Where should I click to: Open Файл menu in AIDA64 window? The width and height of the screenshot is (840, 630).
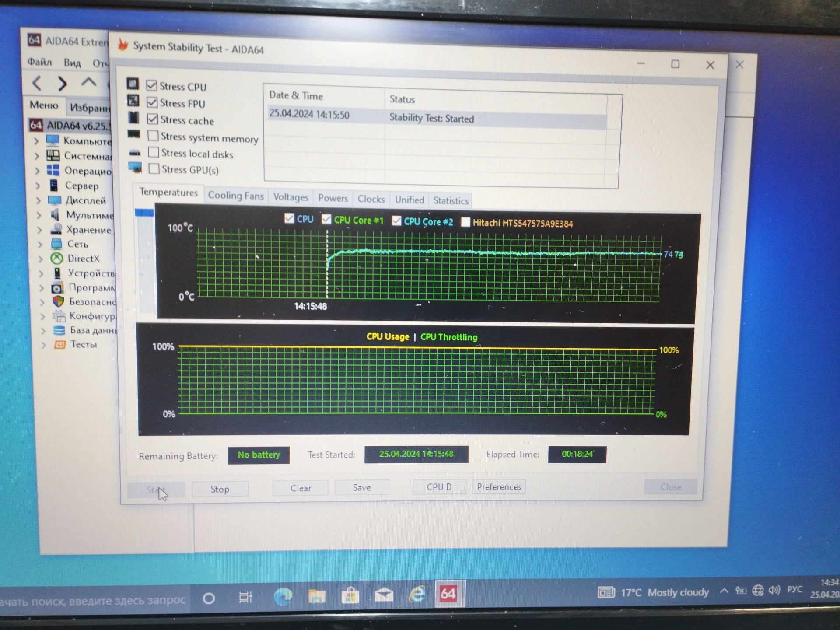click(x=40, y=62)
